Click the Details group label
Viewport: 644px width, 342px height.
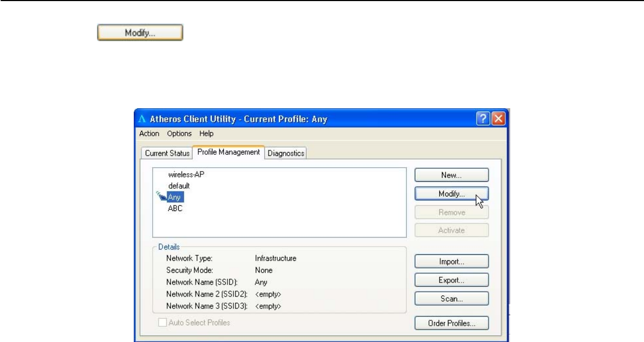click(x=169, y=247)
